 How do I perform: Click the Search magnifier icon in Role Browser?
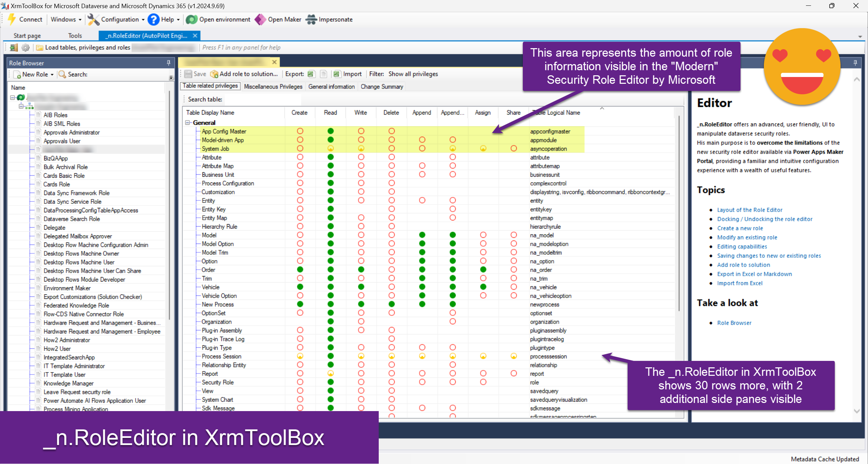[x=62, y=74]
